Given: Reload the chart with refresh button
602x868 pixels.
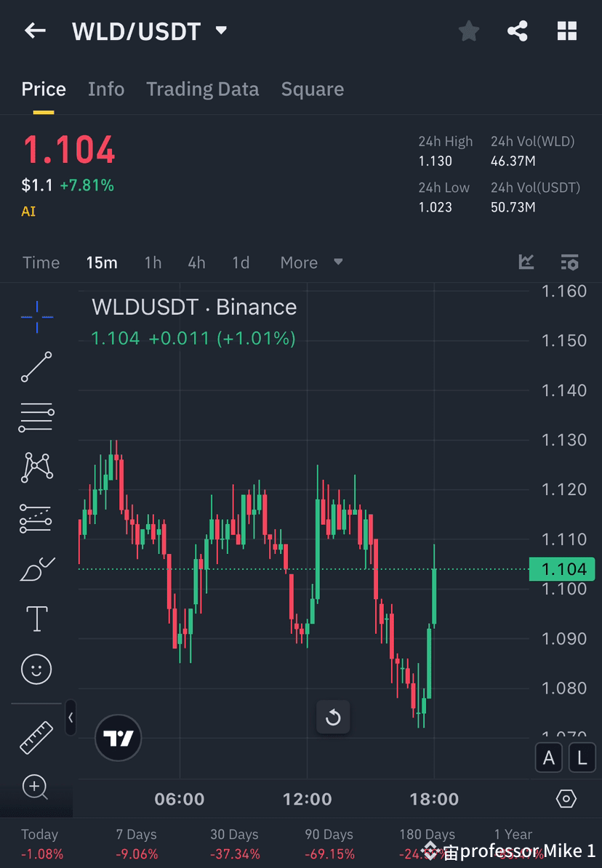Looking at the screenshot, I should [x=333, y=717].
